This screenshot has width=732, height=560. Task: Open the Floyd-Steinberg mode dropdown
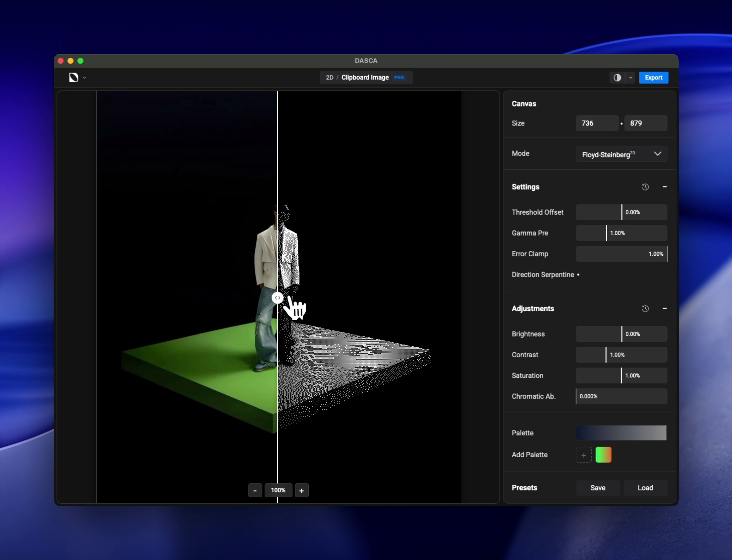(x=621, y=154)
